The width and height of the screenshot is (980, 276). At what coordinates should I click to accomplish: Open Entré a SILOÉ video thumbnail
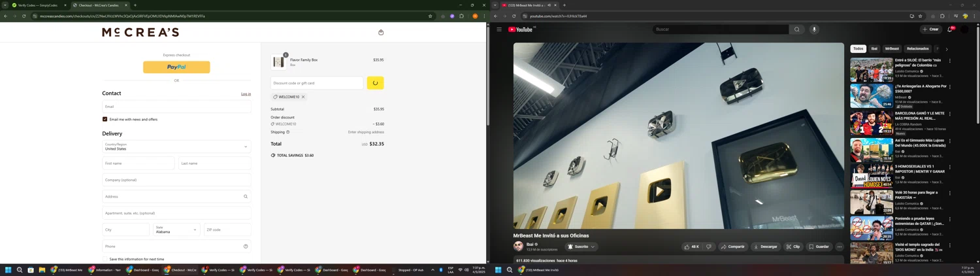[872, 69]
